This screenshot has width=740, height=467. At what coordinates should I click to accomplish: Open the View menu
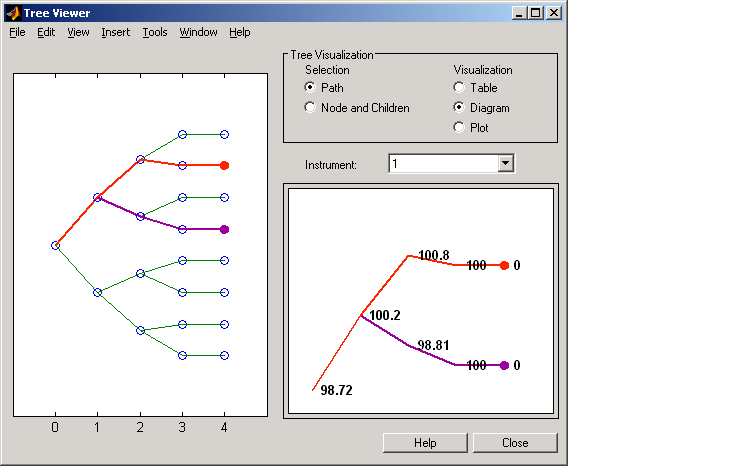pyautogui.click(x=78, y=32)
